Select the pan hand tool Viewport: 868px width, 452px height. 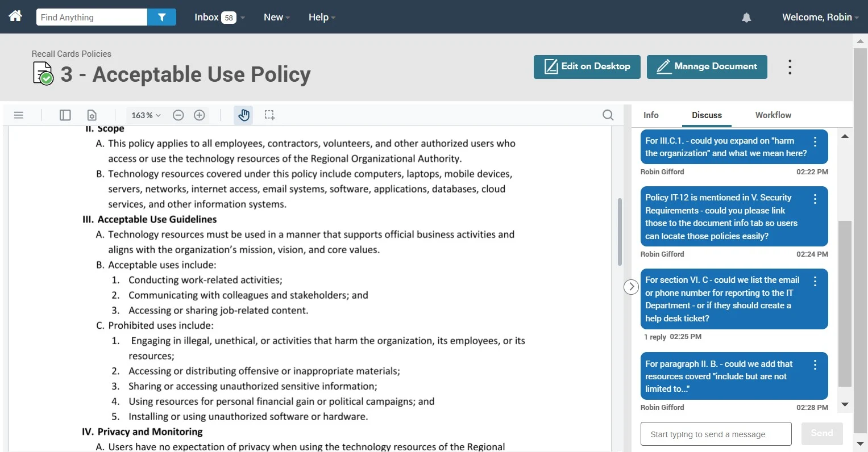point(244,115)
